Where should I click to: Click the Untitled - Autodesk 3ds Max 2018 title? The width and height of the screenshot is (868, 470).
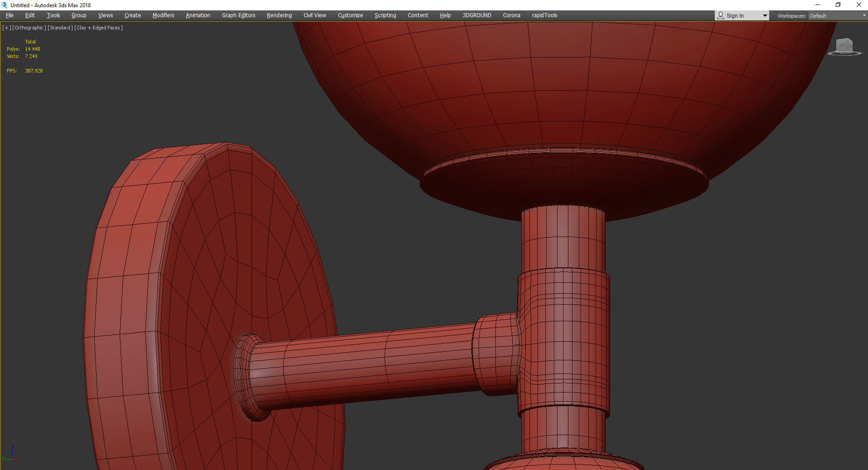click(51, 5)
